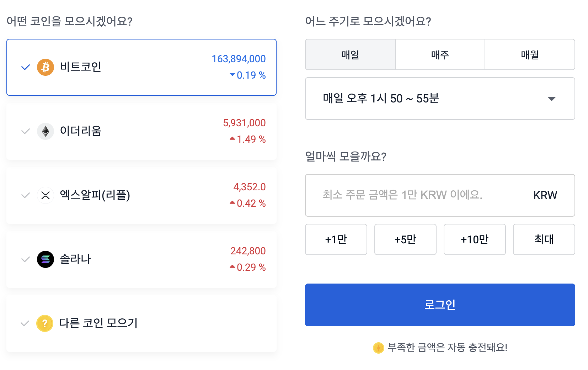Uncheck the 비트코인 checkmark
Screen dimensions: 588x370
pyautogui.click(x=26, y=67)
